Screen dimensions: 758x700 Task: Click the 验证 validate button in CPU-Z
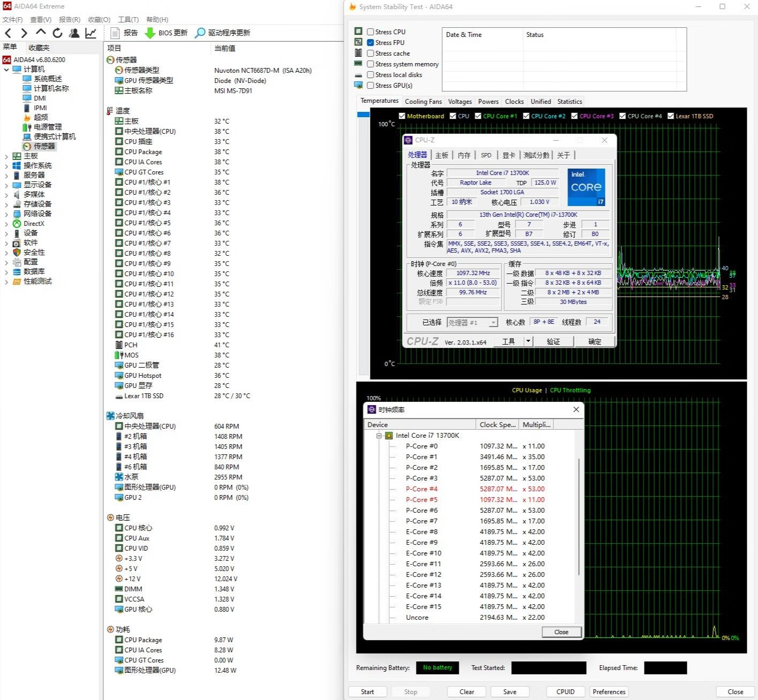point(554,341)
